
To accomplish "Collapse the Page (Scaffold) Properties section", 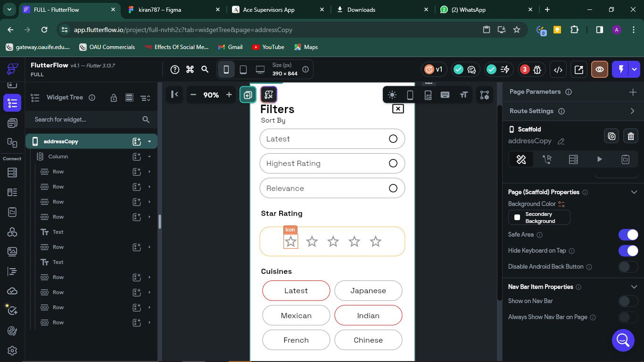I will (634, 192).
